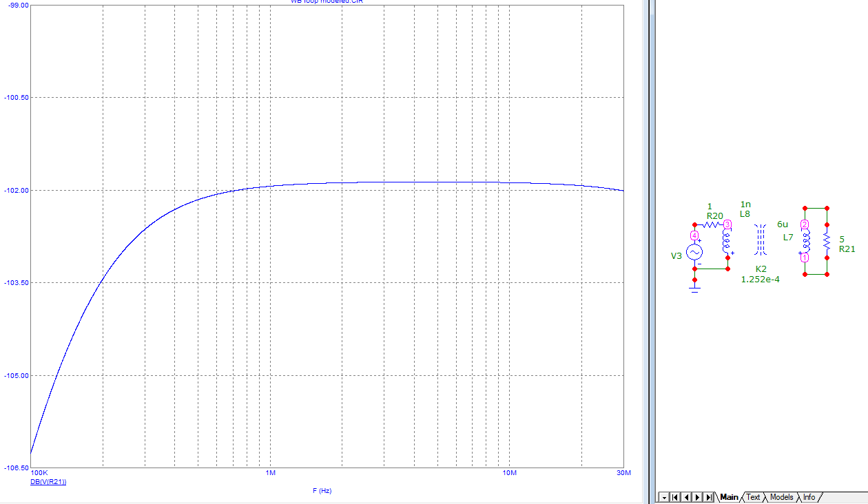
Task: Select inductor L7 coil symbol
Action: point(806,241)
